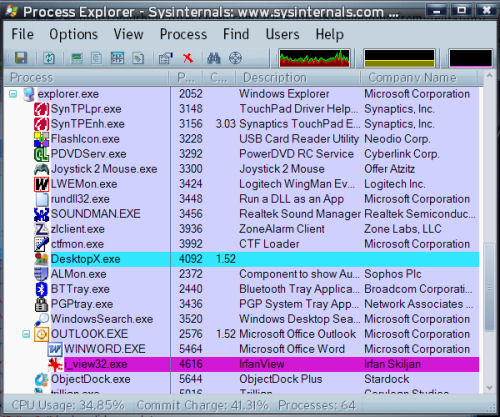Sort by the CPU column header
This screenshot has height=417, width=500.
click(219, 78)
